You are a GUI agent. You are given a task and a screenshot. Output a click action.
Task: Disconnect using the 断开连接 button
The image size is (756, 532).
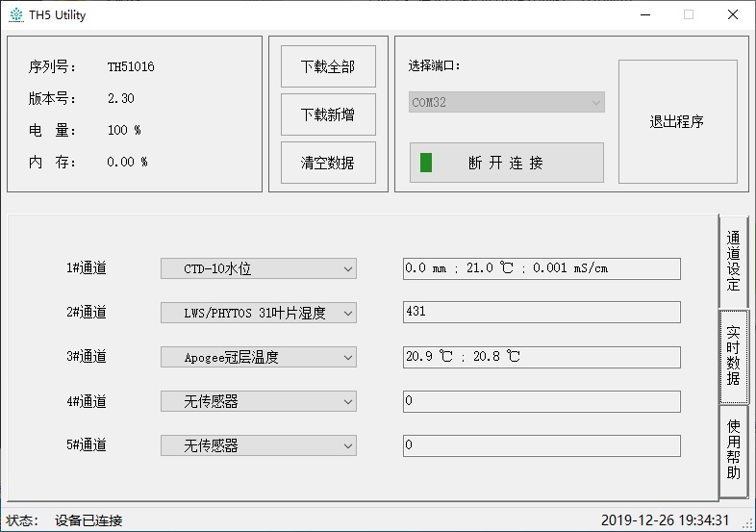[x=506, y=163]
